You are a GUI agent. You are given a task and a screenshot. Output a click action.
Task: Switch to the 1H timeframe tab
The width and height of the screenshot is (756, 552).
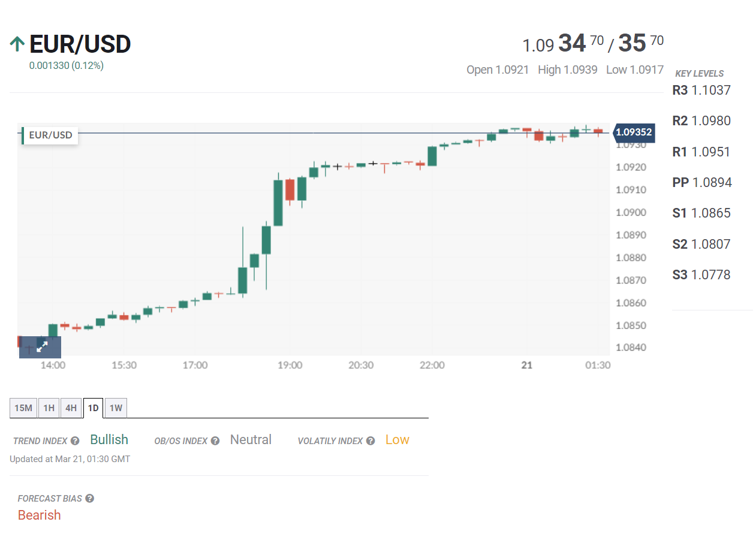pos(49,408)
